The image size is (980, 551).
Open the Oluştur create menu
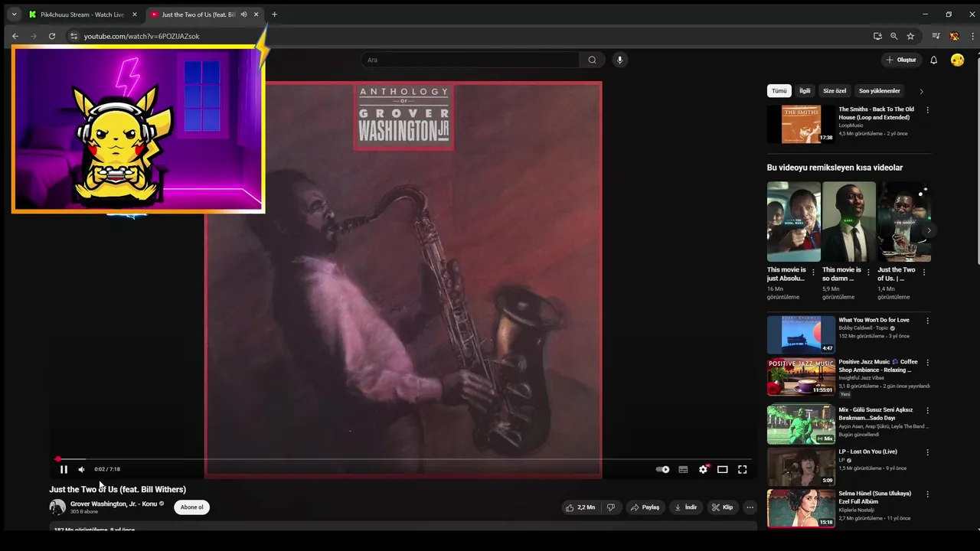click(x=901, y=60)
